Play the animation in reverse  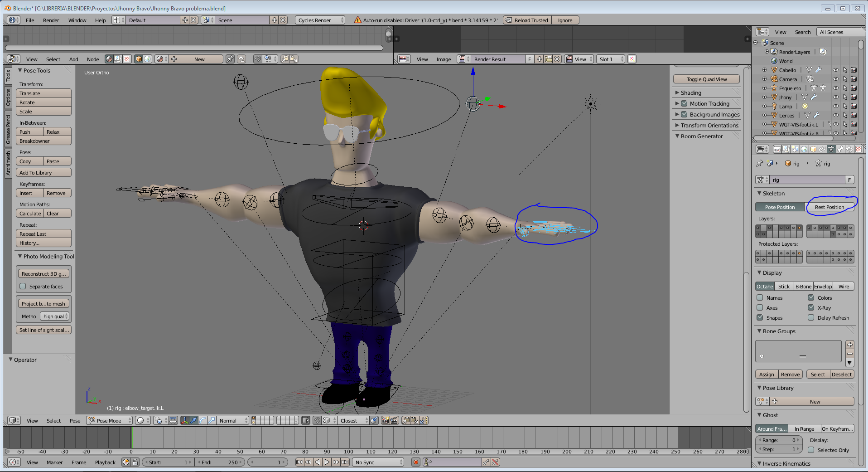(318, 462)
